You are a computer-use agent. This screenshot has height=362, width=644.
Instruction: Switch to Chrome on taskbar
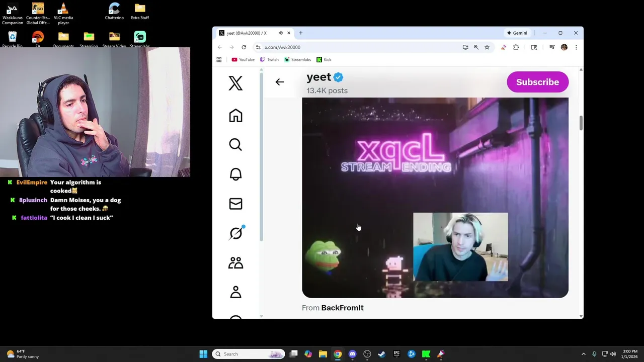coord(338,354)
